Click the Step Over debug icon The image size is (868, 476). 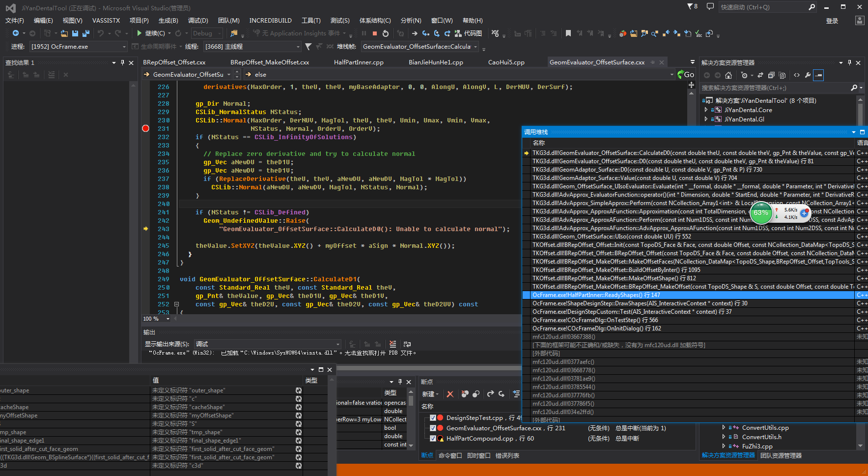coord(436,33)
